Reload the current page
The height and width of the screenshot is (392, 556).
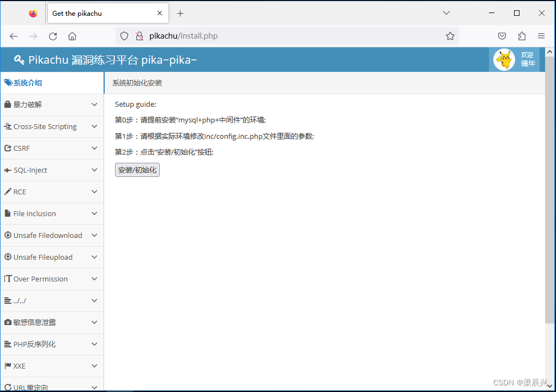(x=53, y=36)
